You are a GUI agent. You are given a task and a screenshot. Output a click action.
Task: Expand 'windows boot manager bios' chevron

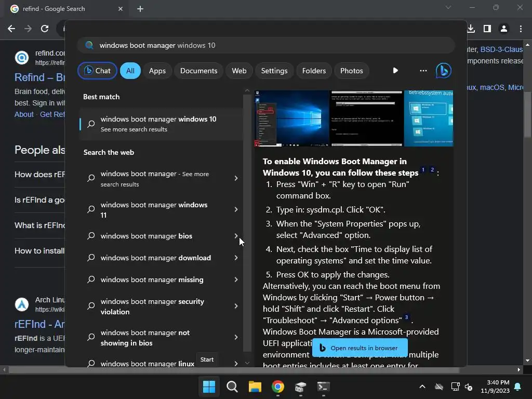[236, 236]
